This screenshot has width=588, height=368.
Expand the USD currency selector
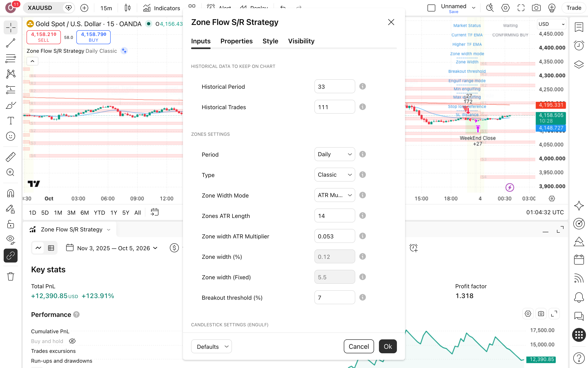[x=551, y=24]
